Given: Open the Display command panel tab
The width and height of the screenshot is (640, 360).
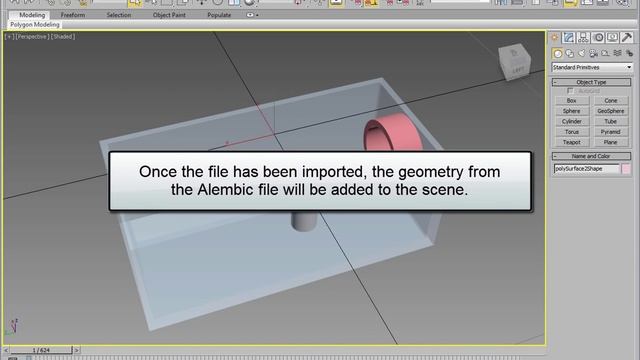Looking at the screenshot, I should [612, 38].
